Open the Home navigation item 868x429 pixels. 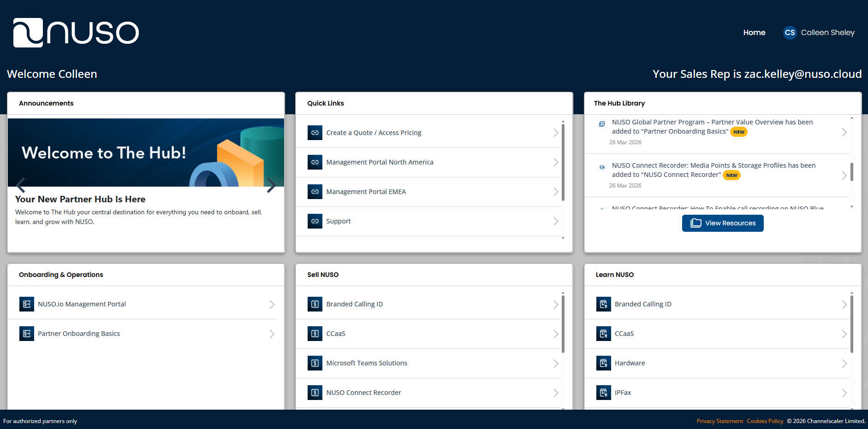(x=754, y=33)
